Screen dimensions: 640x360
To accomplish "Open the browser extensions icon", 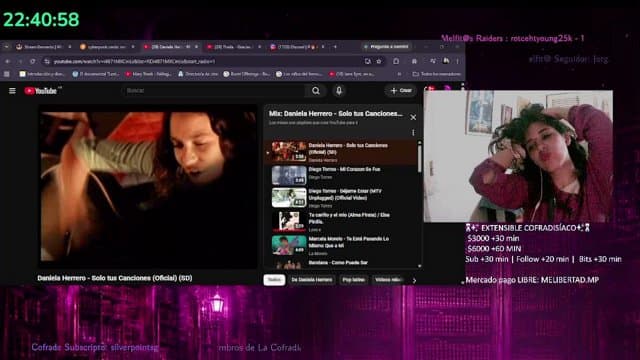I will pyautogui.click(x=396, y=61).
